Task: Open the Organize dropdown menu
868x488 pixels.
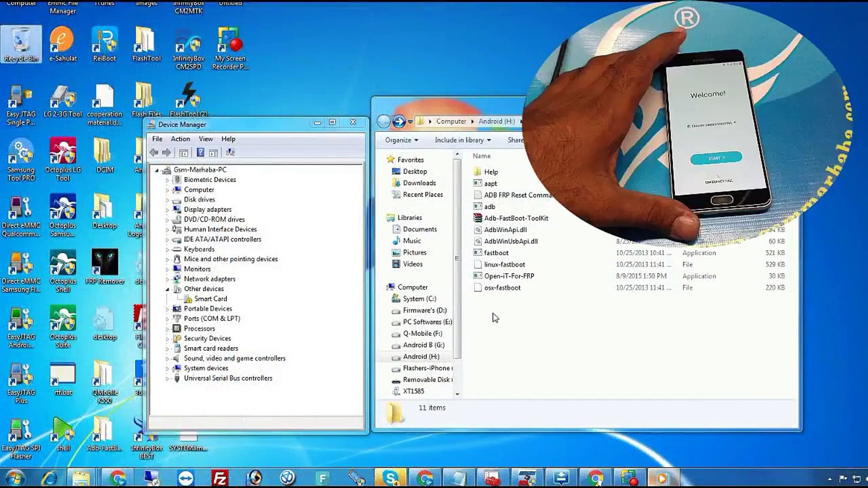Action: pyautogui.click(x=401, y=140)
